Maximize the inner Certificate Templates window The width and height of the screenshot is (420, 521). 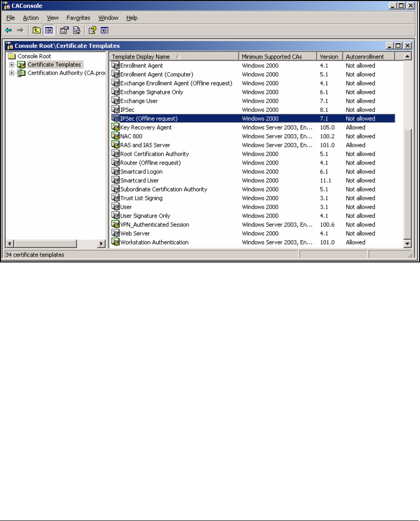[398, 46]
